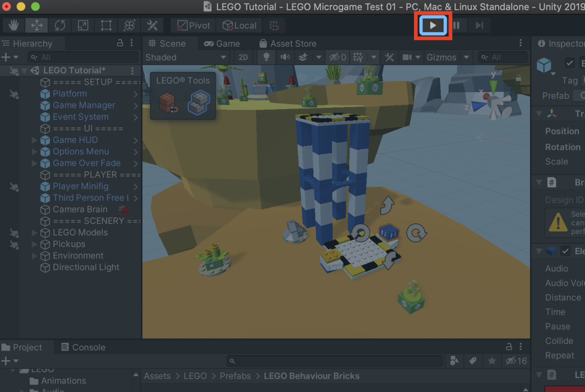Open grid settings dropdown arrow

click(x=373, y=57)
